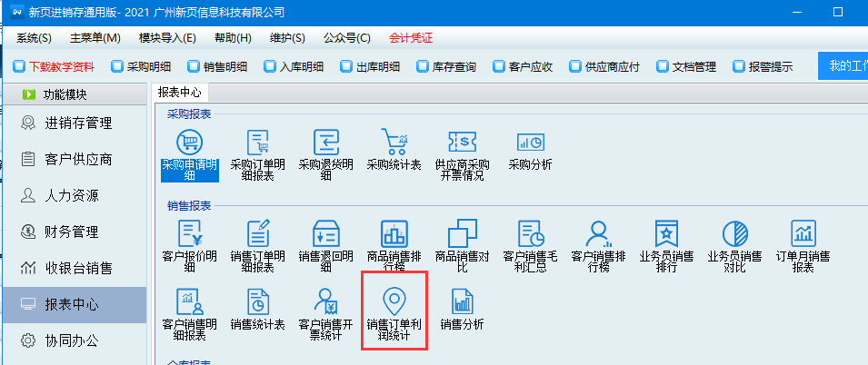Select the 报表中心 tab

click(x=180, y=93)
